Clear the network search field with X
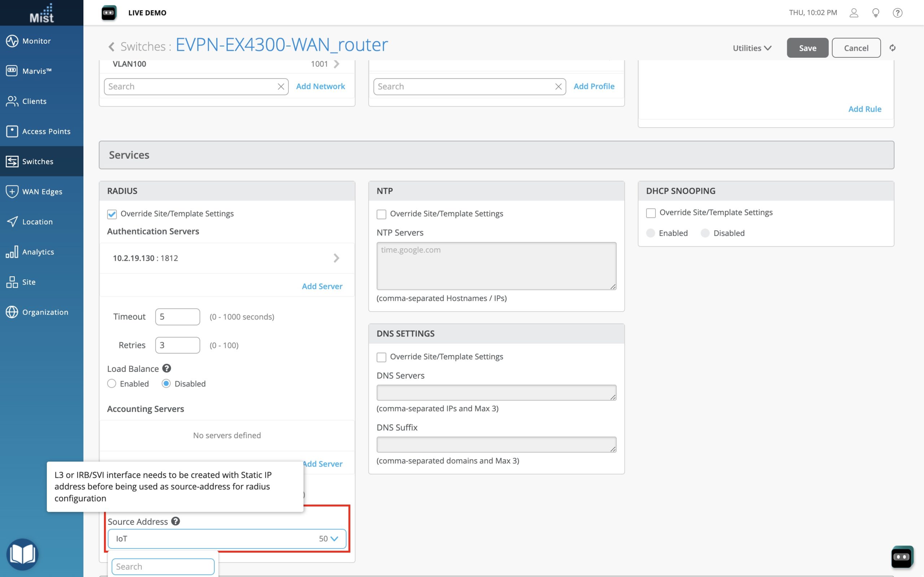The image size is (924, 577). click(x=281, y=87)
